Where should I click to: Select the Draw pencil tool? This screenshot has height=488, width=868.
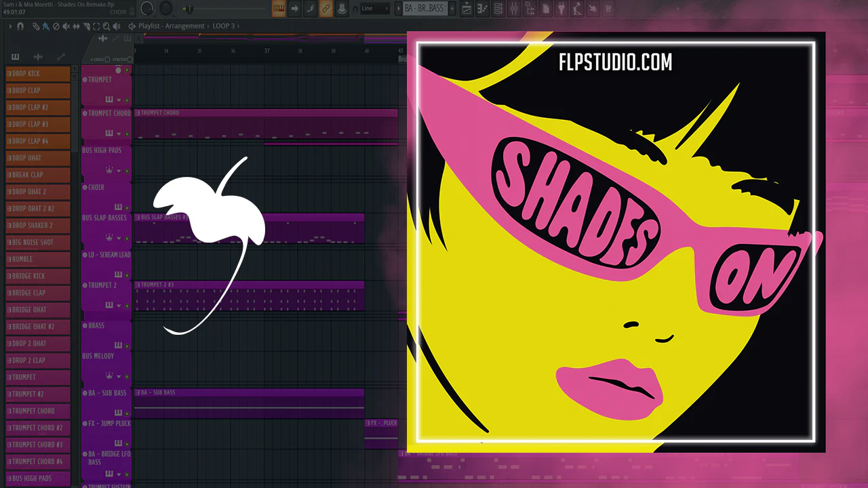pos(36,26)
